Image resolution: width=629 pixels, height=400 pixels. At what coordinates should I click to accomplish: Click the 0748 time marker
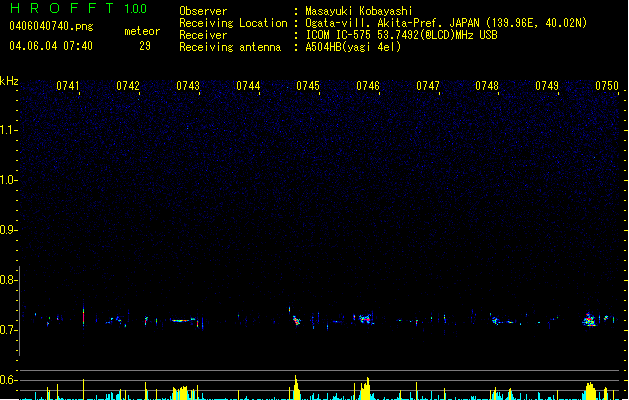click(487, 86)
